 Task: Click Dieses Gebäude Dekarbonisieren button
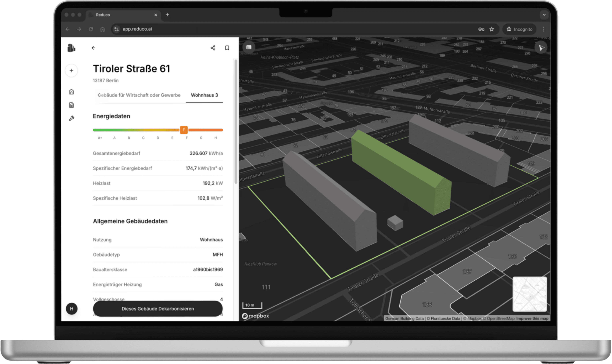pyautogui.click(x=158, y=309)
